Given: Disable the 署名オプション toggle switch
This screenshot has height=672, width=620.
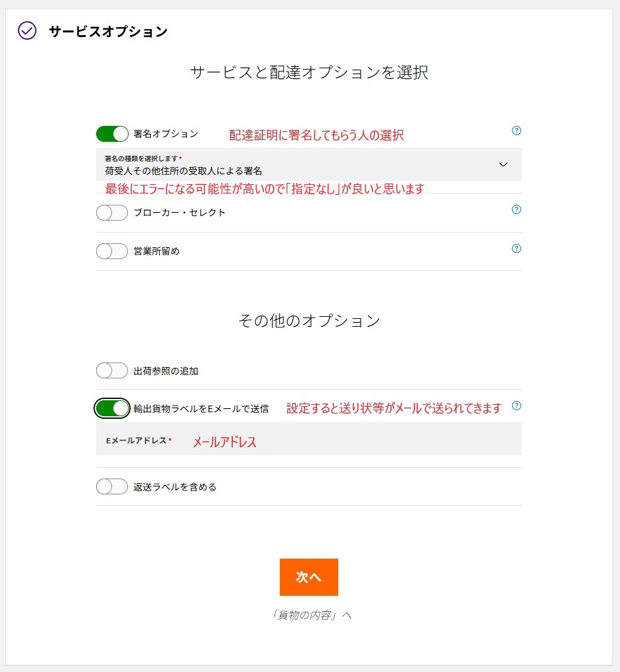Looking at the screenshot, I should tap(112, 134).
